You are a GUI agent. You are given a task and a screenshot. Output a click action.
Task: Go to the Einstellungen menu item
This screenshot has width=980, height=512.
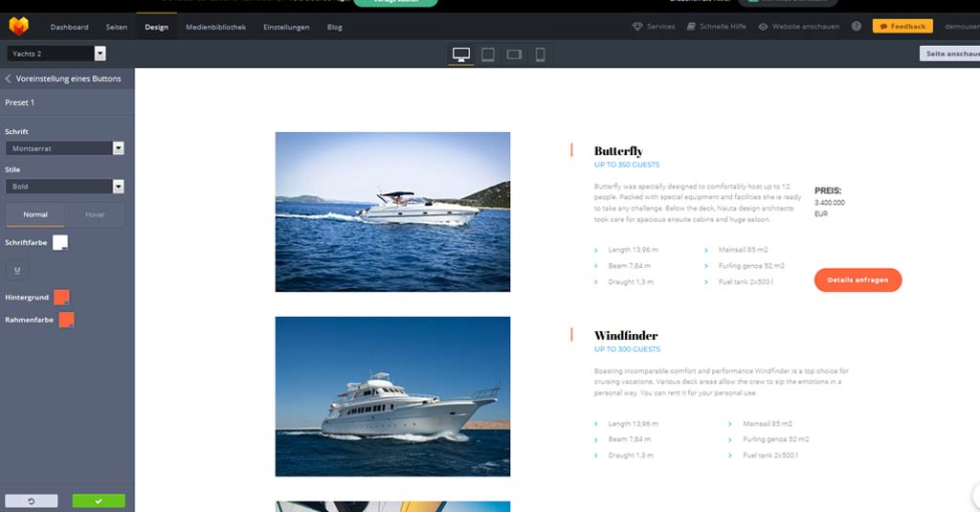coord(286,27)
